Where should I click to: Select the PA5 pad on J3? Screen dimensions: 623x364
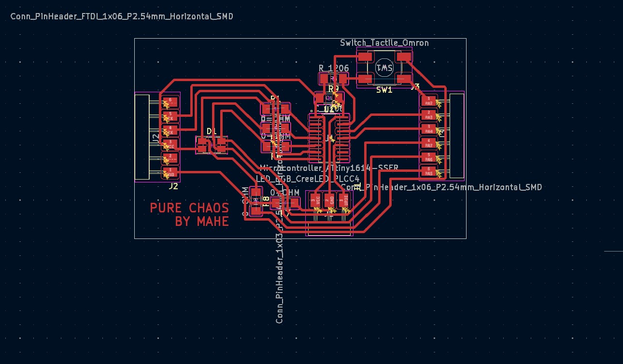[x=428, y=171]
